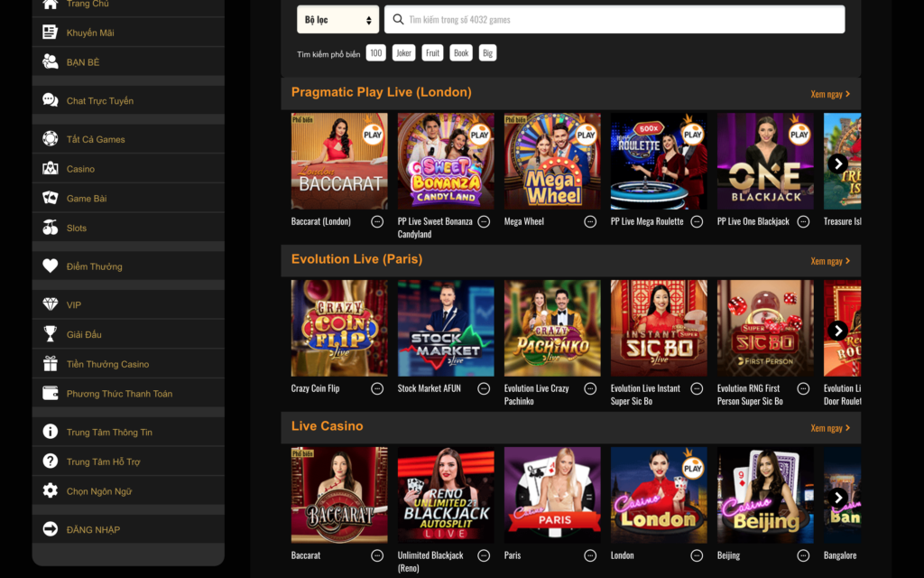Click the ĐĂNG NHẬP arrow icon
This screenshot has height=578, width=924.
tap(51, 529)
